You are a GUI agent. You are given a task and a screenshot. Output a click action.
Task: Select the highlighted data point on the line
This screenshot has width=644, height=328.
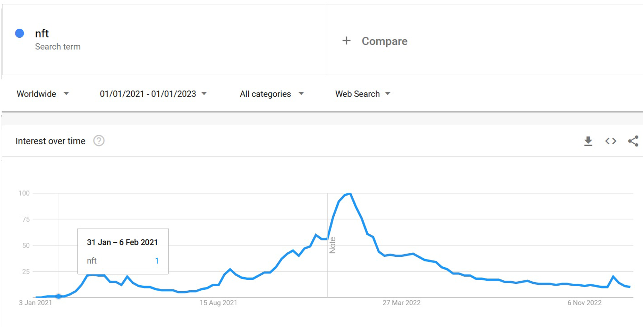point(59,296)
